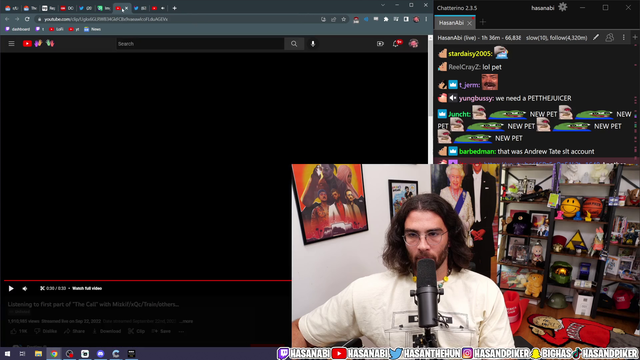Image resolution: width=640 pixels, height=360 pixels.
Task: Play the YouTube clip
Action: click(x=11, y=289)
